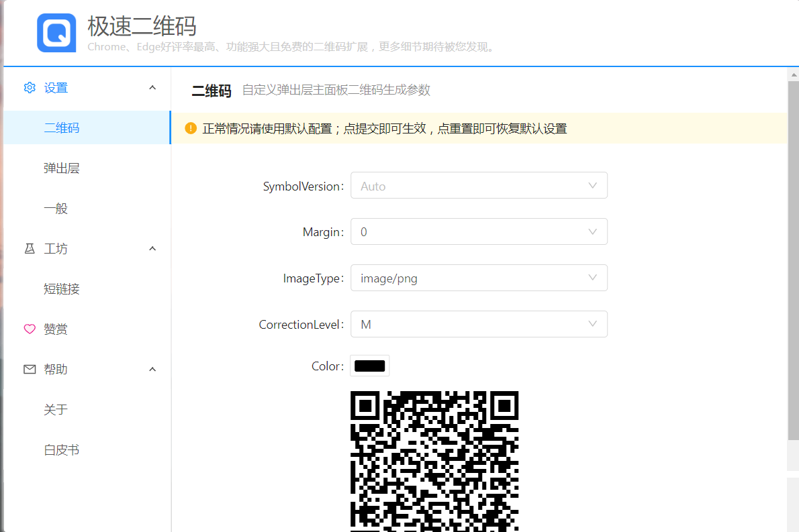Click the SymbolVersion label
Image resolution: width=799 pixels, height=532 pixels.
[303, 187]
